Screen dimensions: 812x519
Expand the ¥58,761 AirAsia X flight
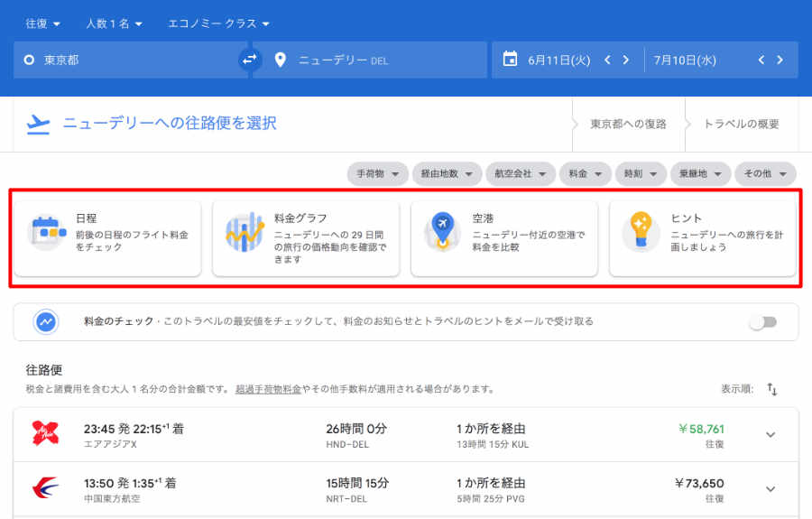pyautogui.click(x=770, y=435)
